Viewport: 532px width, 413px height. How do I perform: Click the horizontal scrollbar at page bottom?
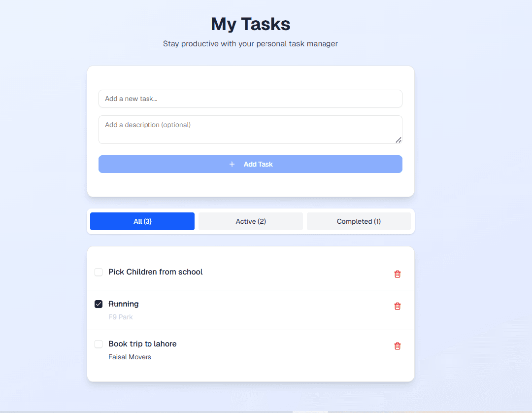click(x=310, y=411)
